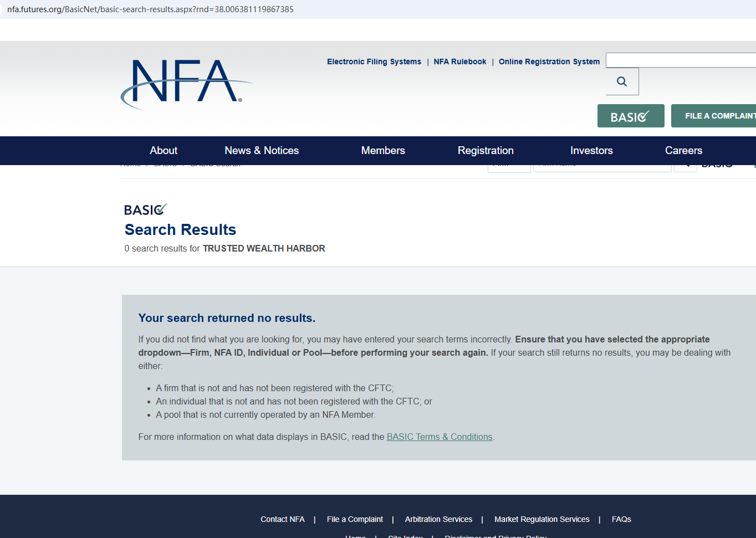Click File a Complaint footer link
Screen dimensions: 756x538
point(355,519)
